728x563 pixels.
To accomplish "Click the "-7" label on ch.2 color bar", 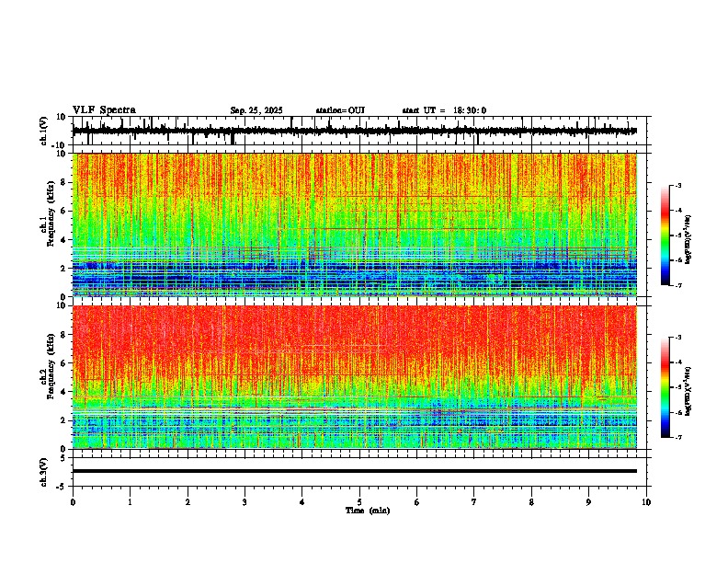I will pos(678,437).
